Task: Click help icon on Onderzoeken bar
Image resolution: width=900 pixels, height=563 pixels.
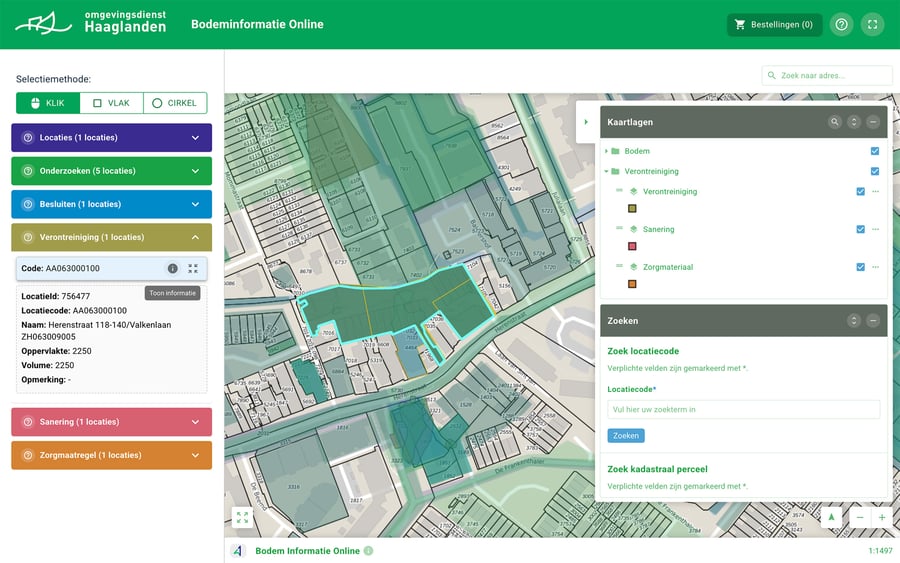Action: 28,171
